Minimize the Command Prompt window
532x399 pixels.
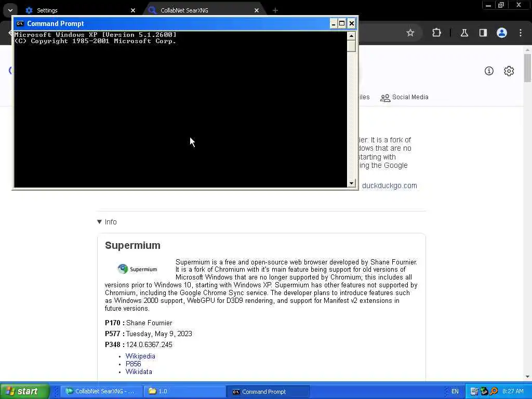pyautogui.click(x=333, y=23)
